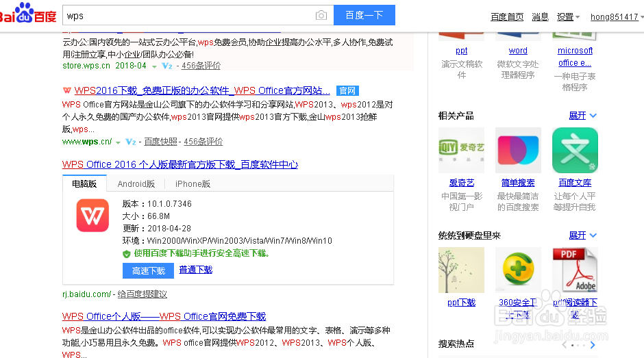
Task: Open WPS2016下载 official site result
Action: [x=202, y=91]
